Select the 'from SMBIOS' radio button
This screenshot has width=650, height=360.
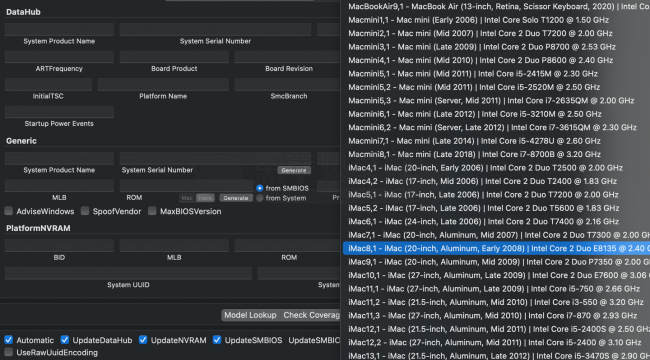pyautogui.click(x=260, y=188)
